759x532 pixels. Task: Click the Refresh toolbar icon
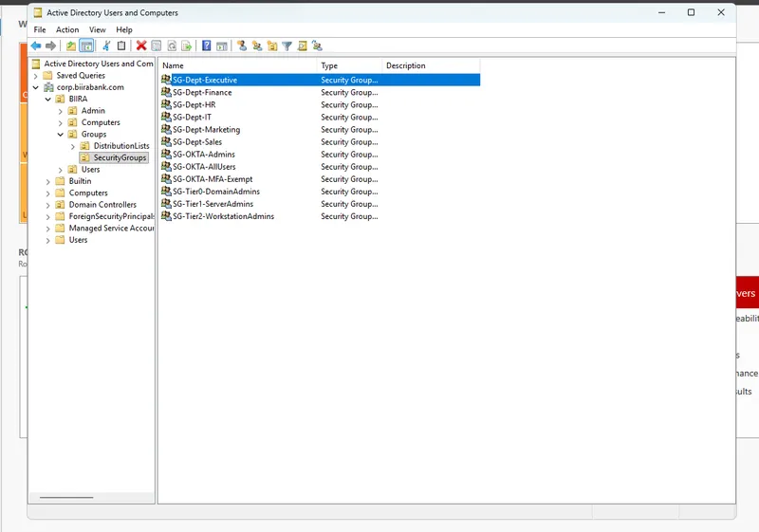172,46
